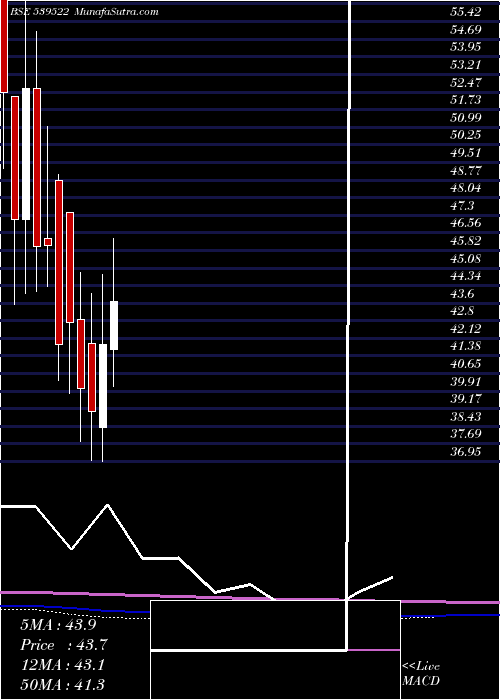The height and width of the screenshot is (700, 500).
Task: Click the 52.47 price axis label
Action: point(466,83)
